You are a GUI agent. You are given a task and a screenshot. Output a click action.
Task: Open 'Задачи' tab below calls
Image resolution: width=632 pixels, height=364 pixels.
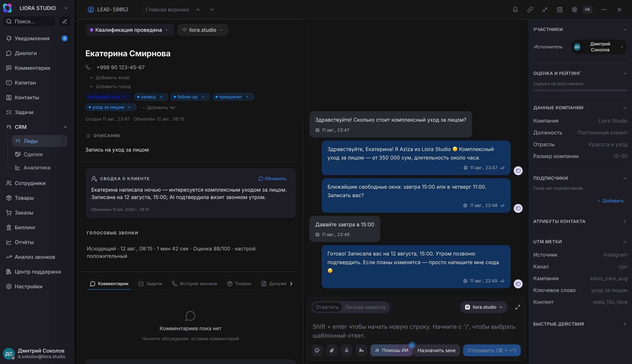150,284
